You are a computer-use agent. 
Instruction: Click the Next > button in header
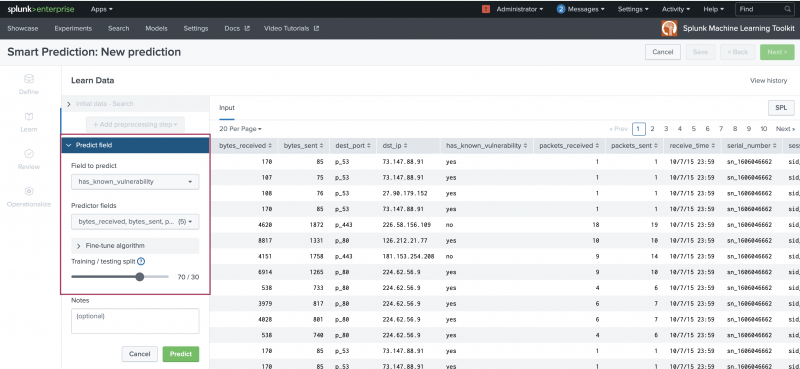coord(777,52)
